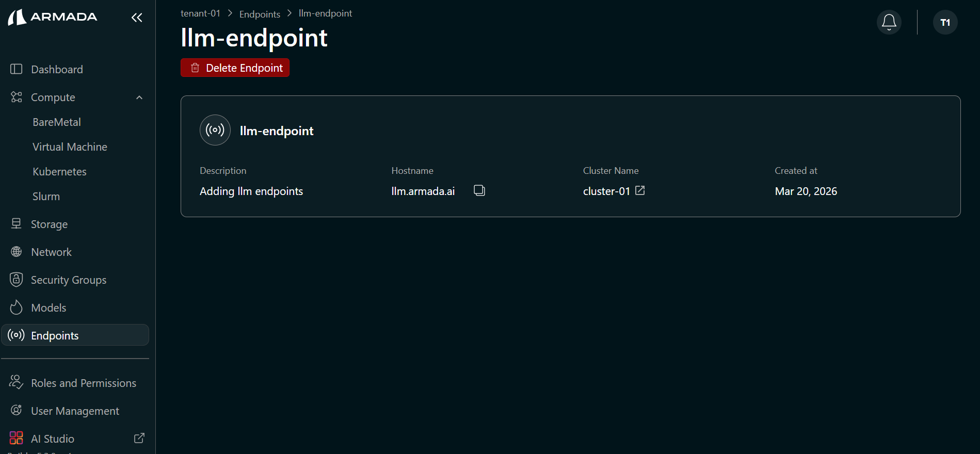The width and height of the screenshot is (980, 454).
Task: Open User Management
Action: click(x=75, y=411)
